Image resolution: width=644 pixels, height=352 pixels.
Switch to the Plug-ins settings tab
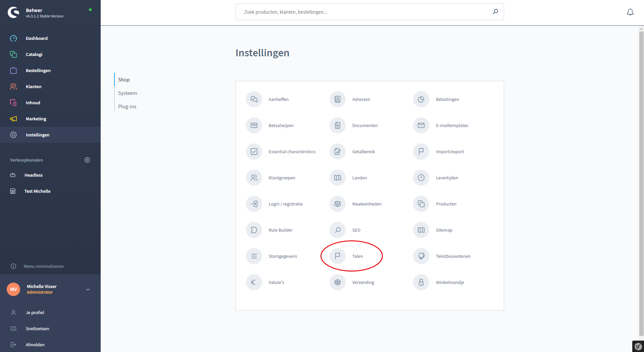pyautogui.click(x=127, y=107)
